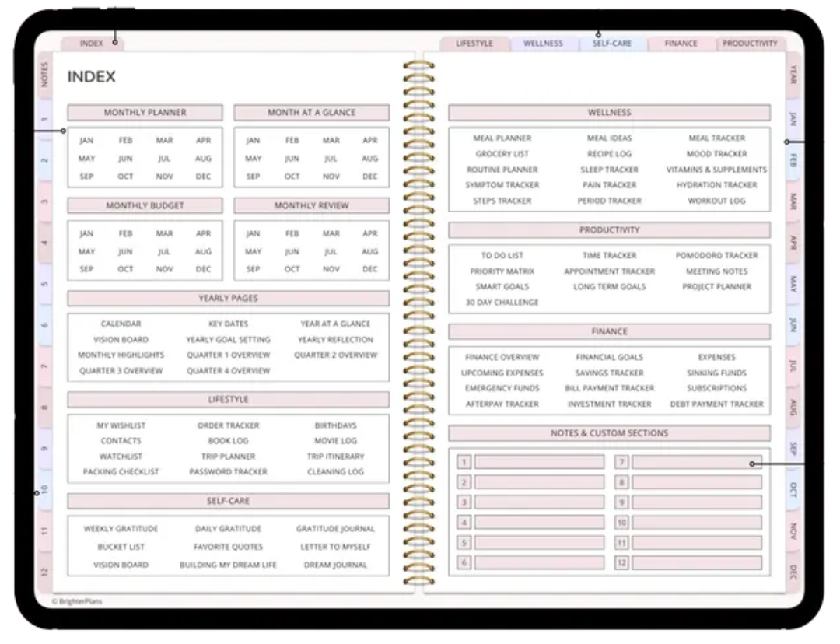Open the Meal Planner link
840x644 pixels.
click(502, 138)
